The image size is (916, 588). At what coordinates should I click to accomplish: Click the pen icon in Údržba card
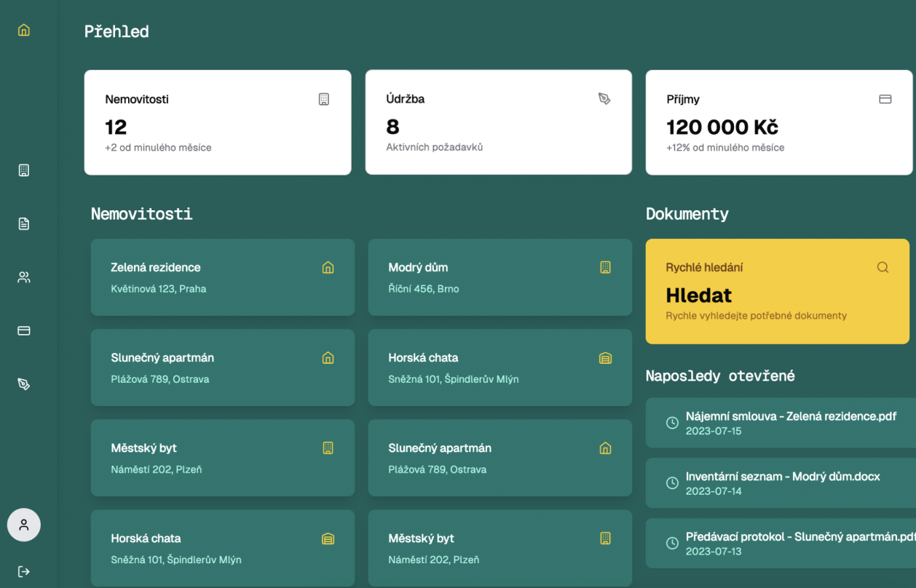604,99
